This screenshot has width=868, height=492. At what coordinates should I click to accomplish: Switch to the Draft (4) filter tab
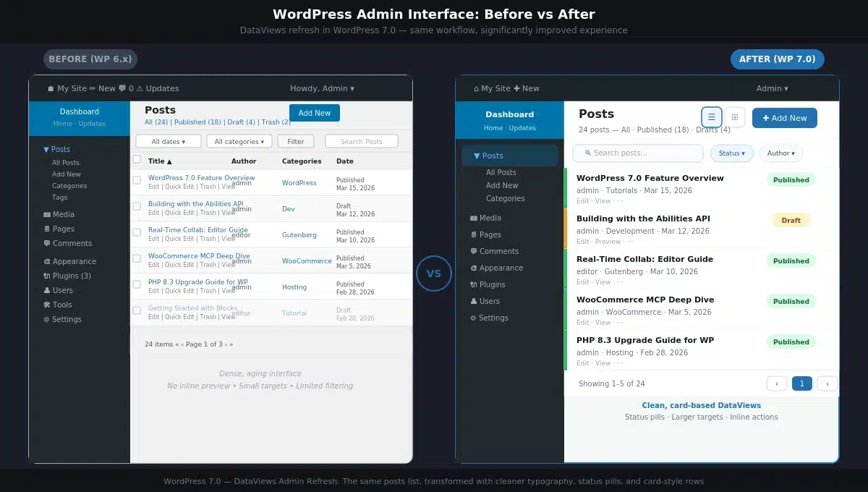point(242,122)
